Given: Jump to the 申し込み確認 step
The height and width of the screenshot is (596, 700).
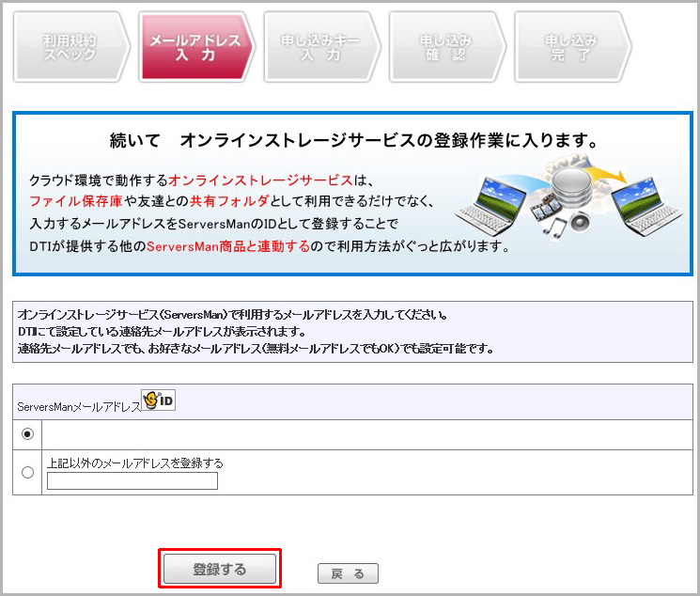Looking at the screenshot, I should (446, 48).
